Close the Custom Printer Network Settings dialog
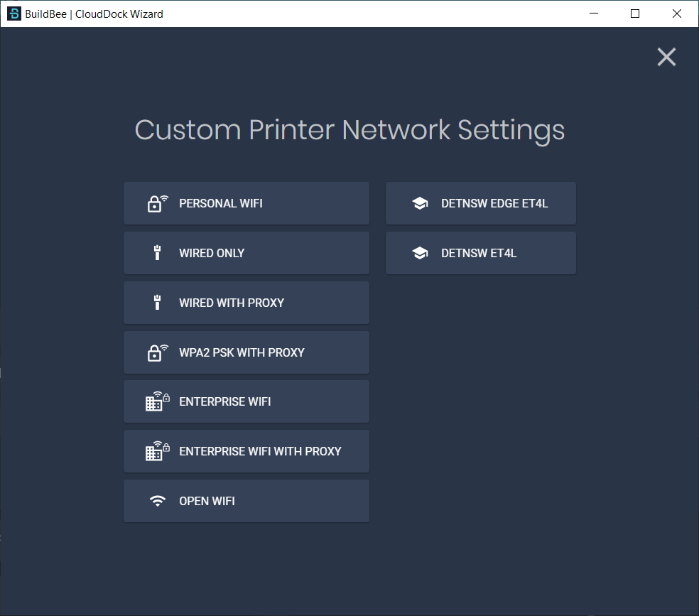 point(666,57)
